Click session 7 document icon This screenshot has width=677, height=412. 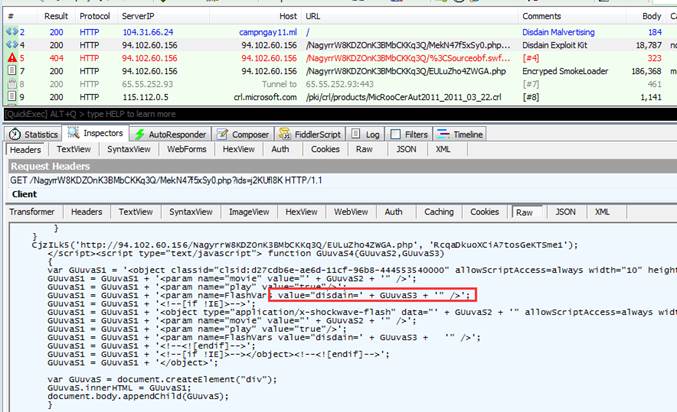tap(12, 70)
